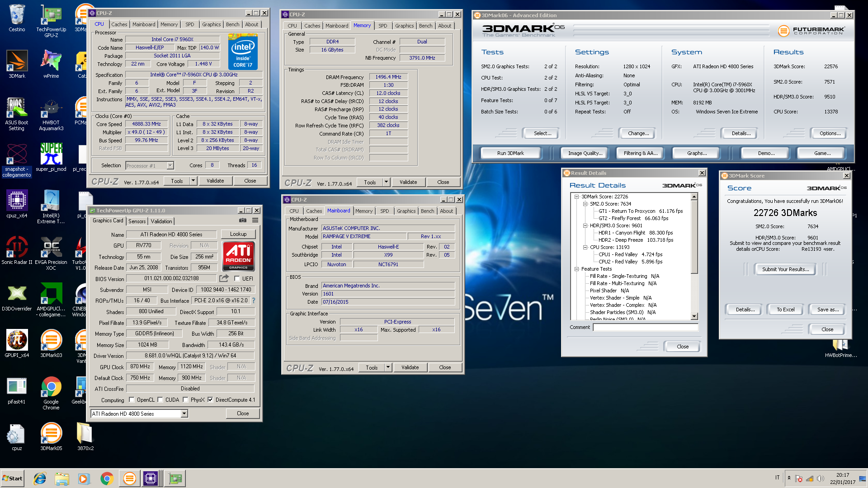The image size is (868, 488).
Task: Open the pifast41 desktop icon
Action: [x=17, y=390]
